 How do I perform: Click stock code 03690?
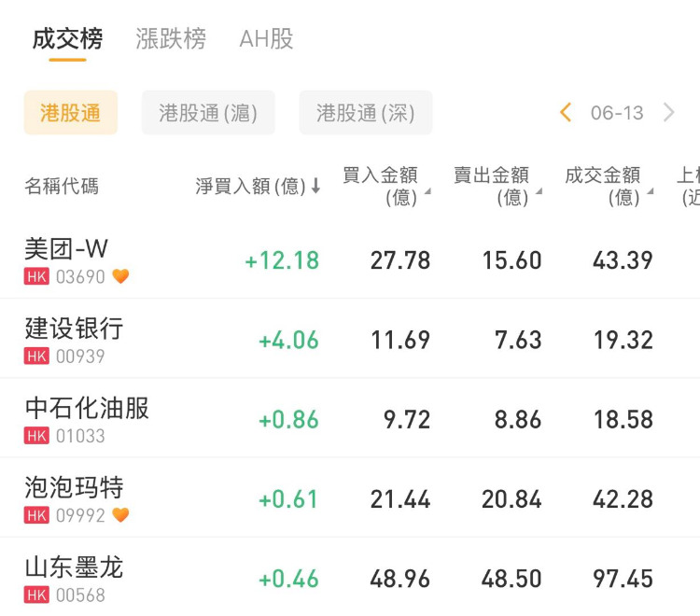click(x=80, y=277)
